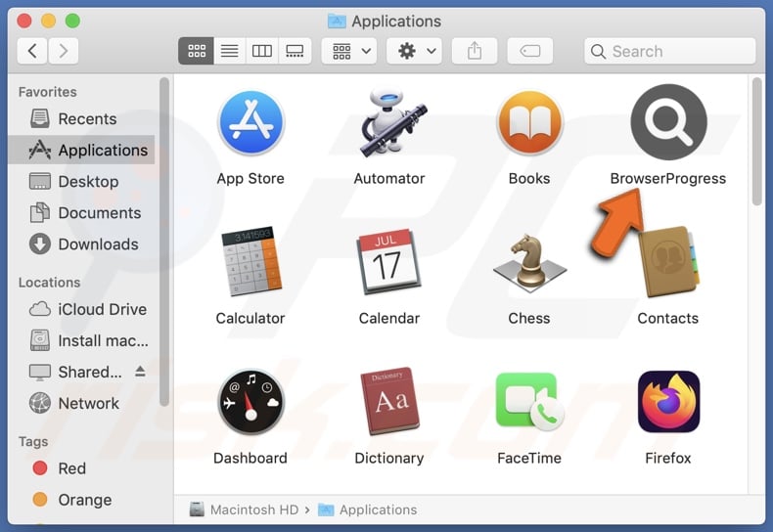Eject the Shared... volume

140,372
